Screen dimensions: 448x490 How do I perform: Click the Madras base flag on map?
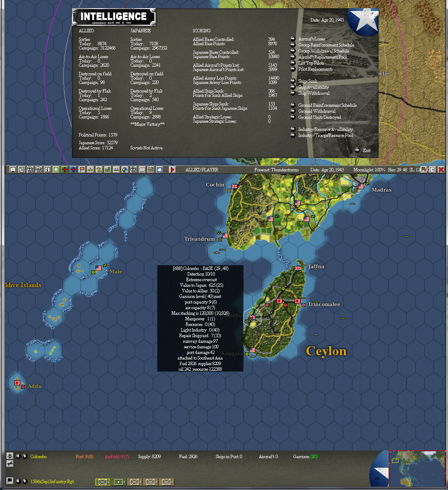(361, 186)
